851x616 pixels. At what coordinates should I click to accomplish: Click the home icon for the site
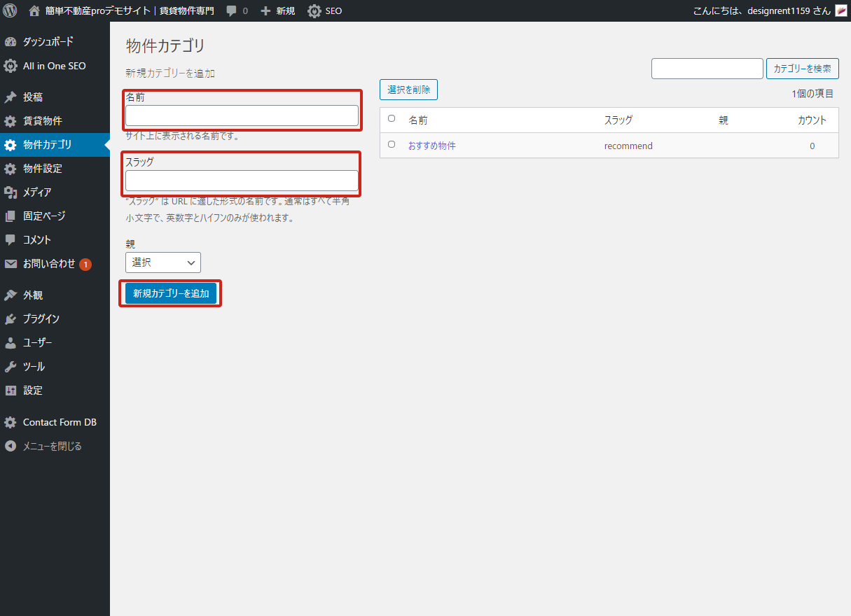(34, 10)
